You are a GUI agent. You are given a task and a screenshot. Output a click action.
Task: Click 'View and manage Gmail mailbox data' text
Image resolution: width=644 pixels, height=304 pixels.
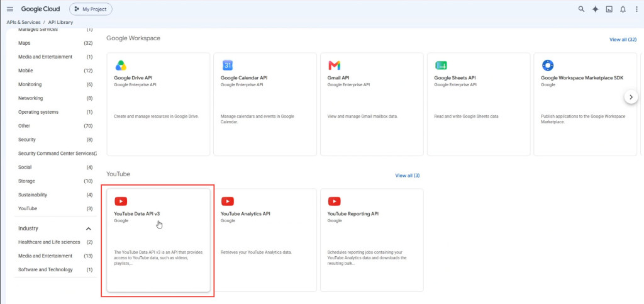(363, 116)
